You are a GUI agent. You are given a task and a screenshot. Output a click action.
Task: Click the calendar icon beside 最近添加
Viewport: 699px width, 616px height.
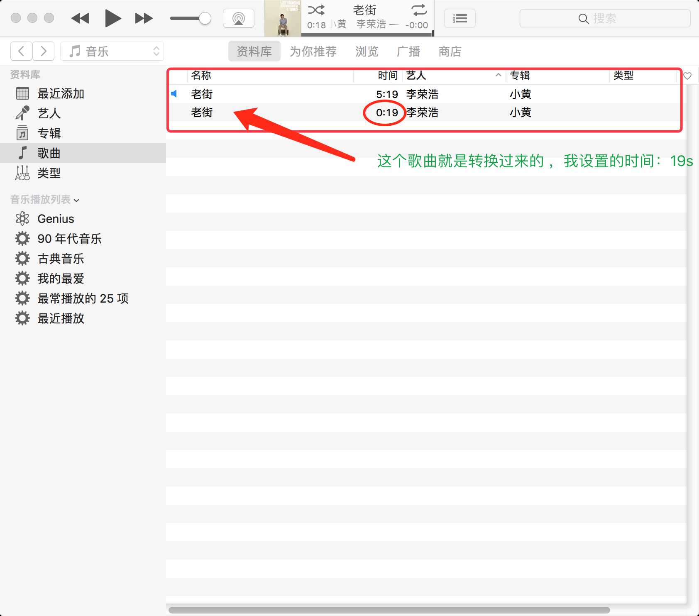(x=22, y=93)
